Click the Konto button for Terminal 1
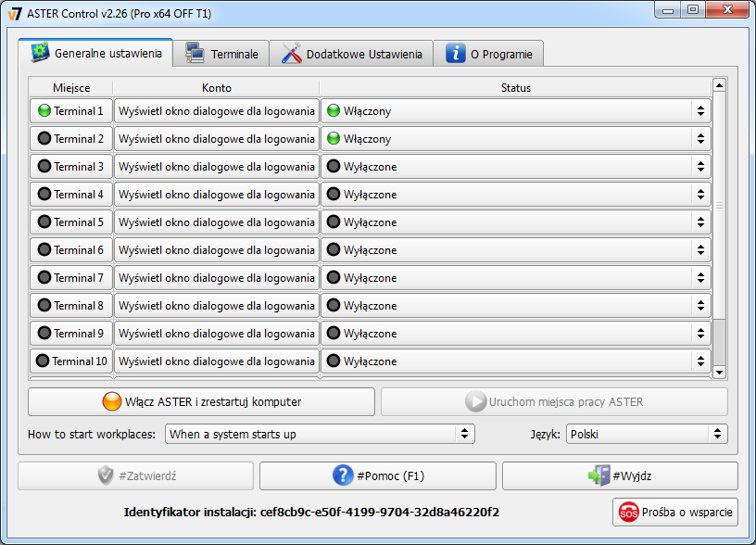 click(217, 111)
